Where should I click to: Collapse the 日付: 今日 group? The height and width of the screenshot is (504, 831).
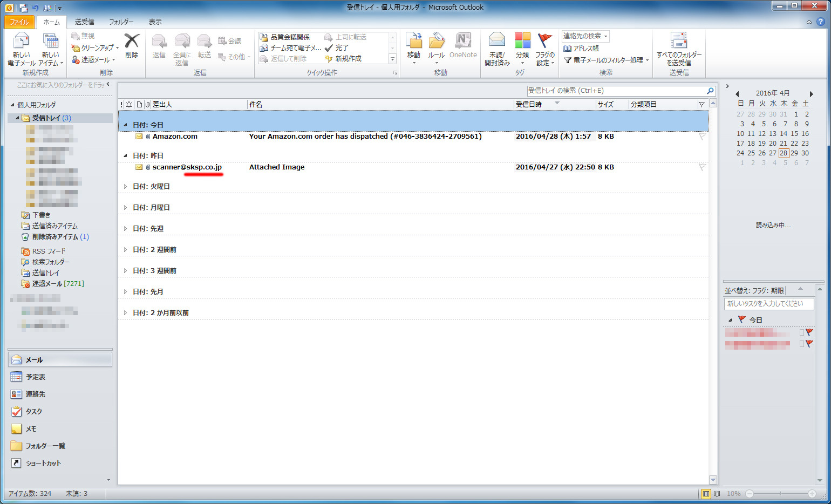pyautogui.click(x=125, y=125)
